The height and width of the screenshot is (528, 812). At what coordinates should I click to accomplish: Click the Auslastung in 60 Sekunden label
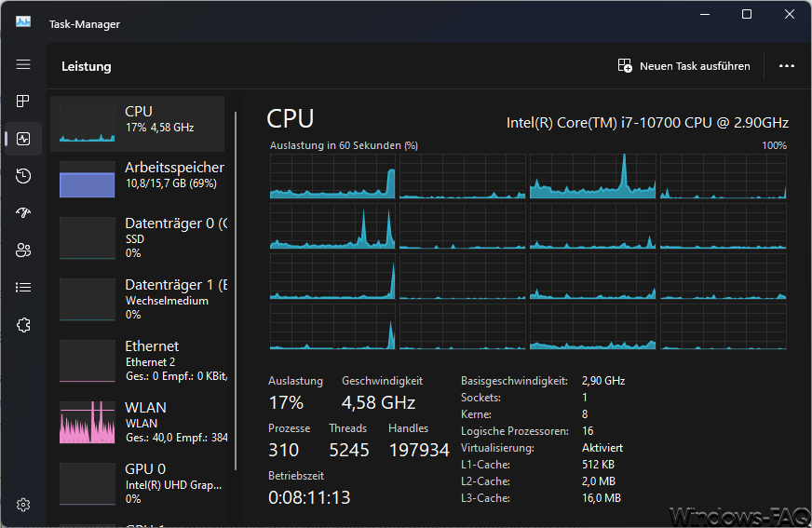[344, 145]
